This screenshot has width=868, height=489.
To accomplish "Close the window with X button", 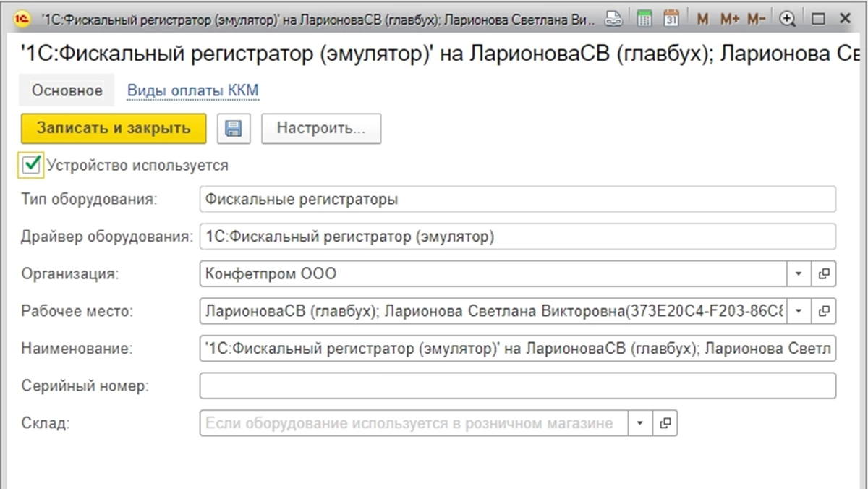I will click(845, 20).
